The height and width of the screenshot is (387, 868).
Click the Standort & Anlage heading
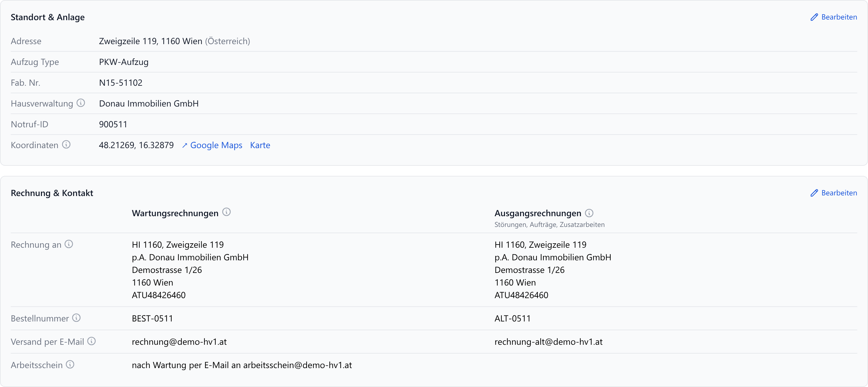48,17
